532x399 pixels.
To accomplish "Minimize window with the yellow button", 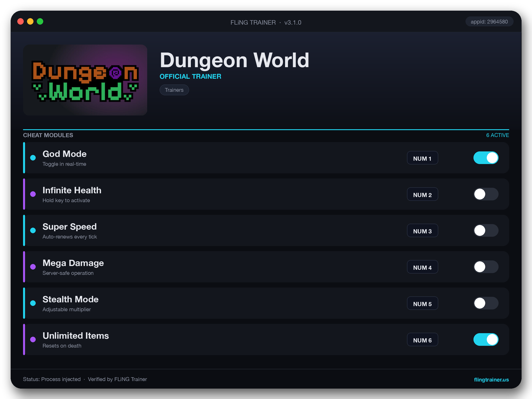I will [x=30, y=22].
